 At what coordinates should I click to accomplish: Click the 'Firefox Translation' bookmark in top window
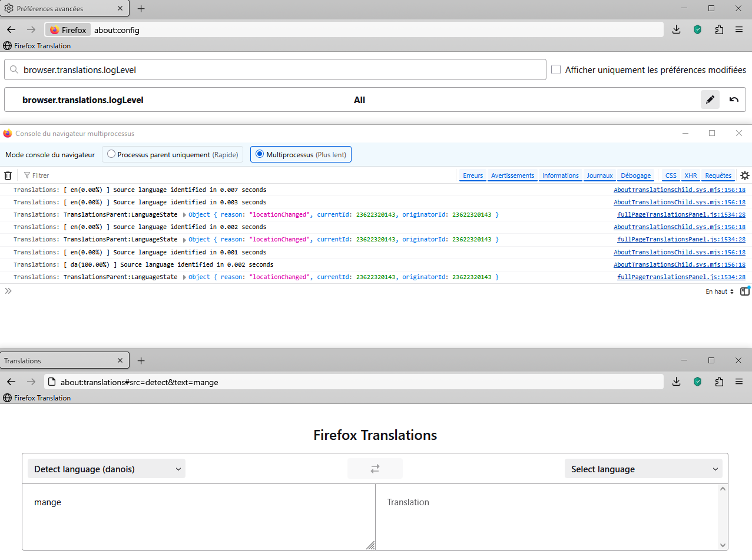tap(37, 46)
